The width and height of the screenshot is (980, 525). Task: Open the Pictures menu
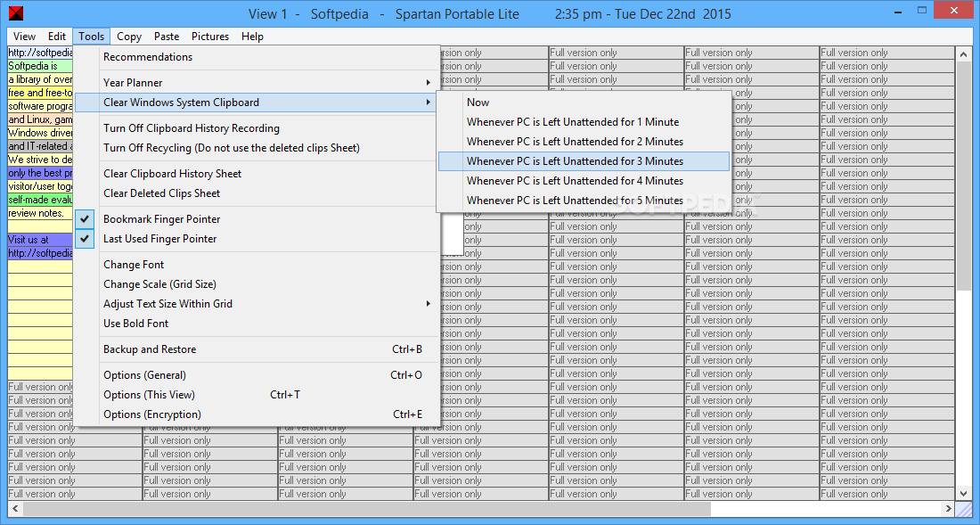210,37
